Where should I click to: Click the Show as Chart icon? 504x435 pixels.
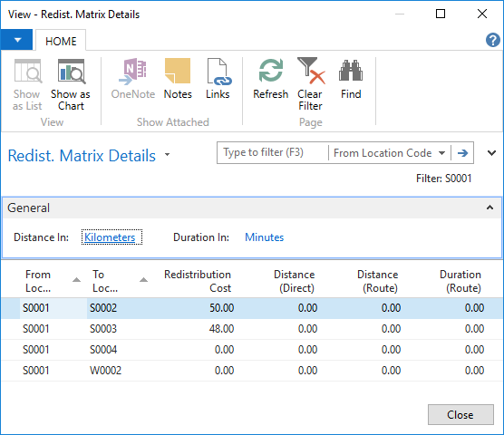(x=71, y=72)
